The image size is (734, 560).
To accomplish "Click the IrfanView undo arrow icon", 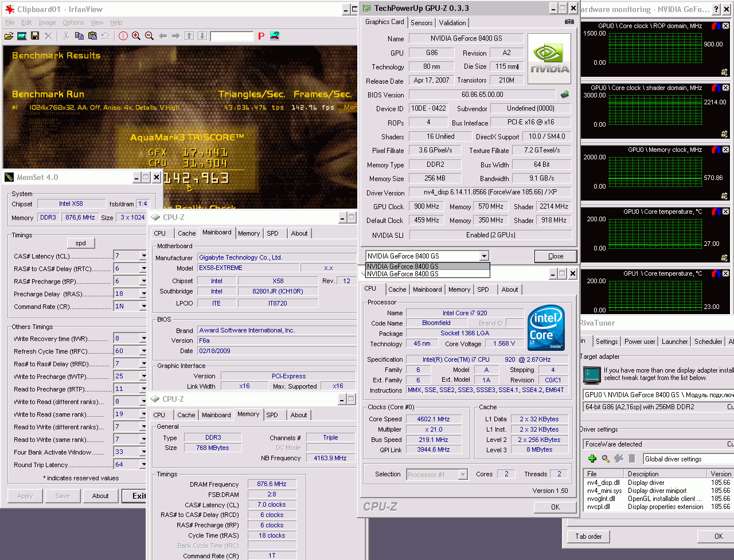I will (x=106, y=36).
